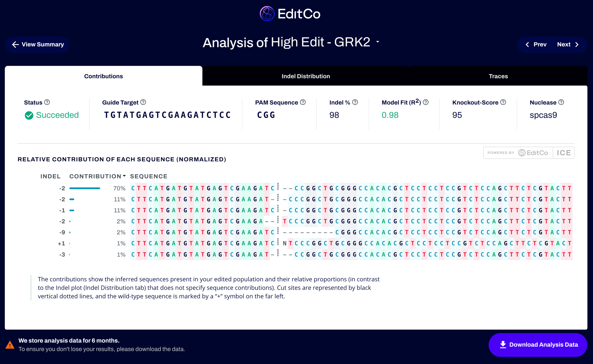This screenshot has height=364, width=593.
Task: Open the PAM Sequence help icon
Action: click(303, 102)
